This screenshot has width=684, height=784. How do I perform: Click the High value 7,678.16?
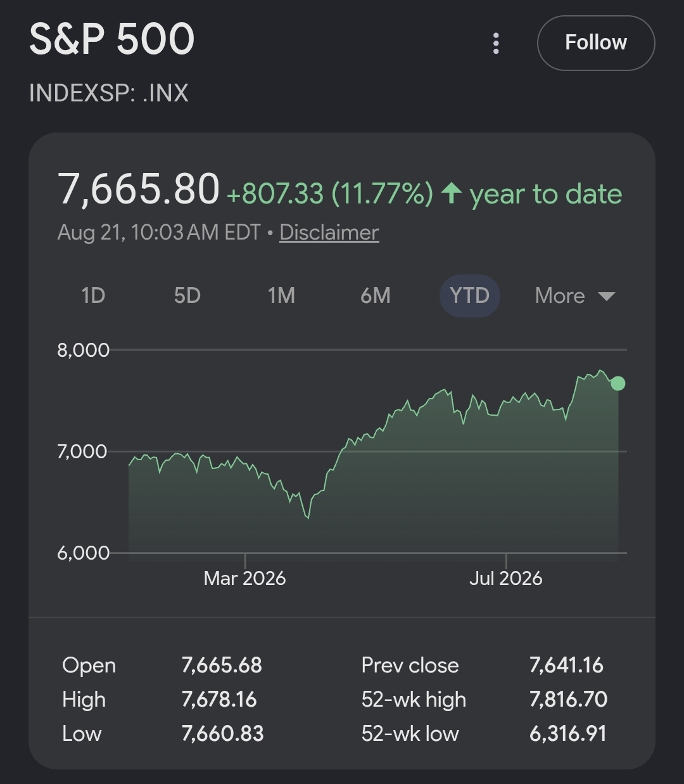[219, 699]
